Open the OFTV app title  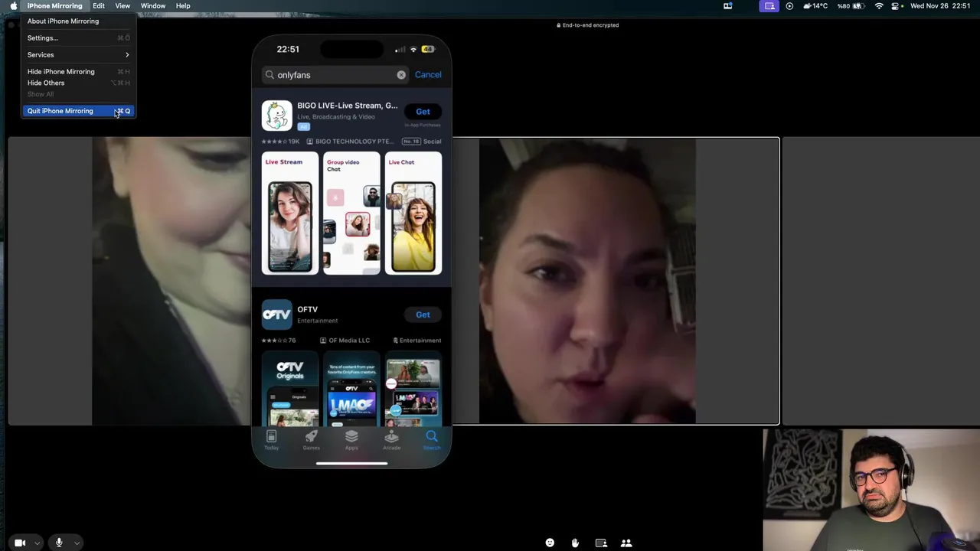point(307,309)
